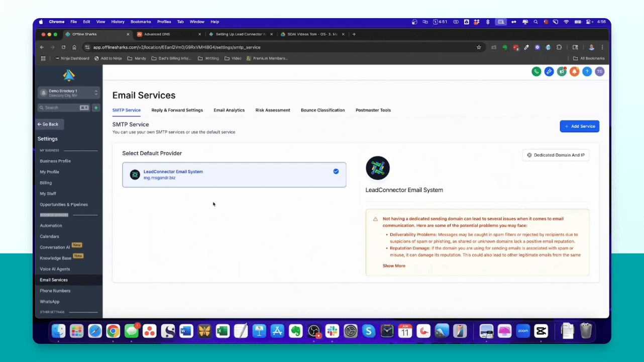Open the Reply & Forward Settings tab
This screenshot has height=362, width=644.
[177, 110]
